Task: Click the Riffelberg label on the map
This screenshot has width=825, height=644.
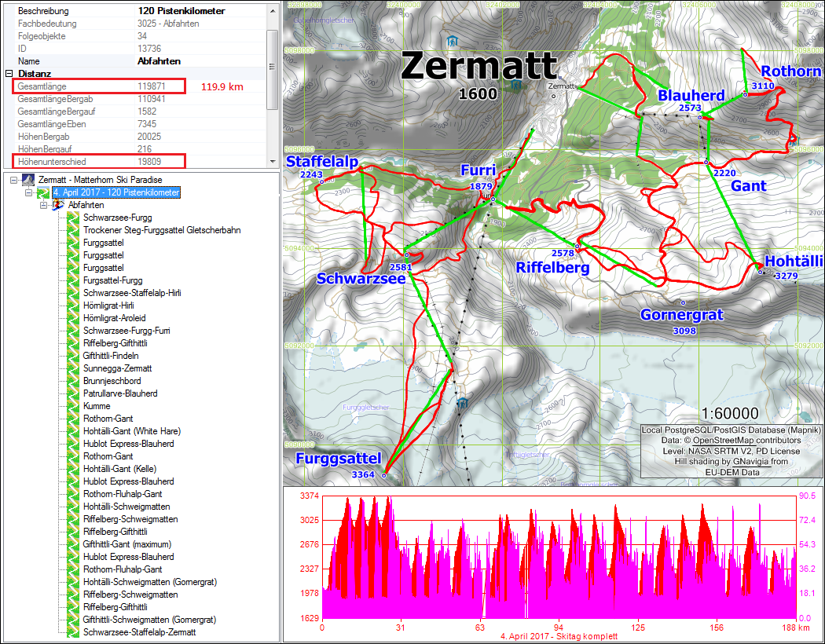Action: coord(552,268)
